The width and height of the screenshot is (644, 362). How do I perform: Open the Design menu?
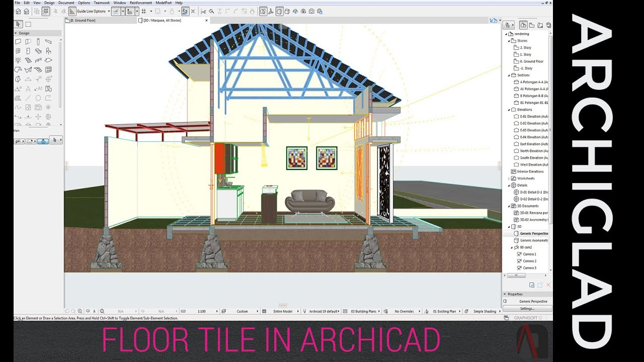(49, 3)
